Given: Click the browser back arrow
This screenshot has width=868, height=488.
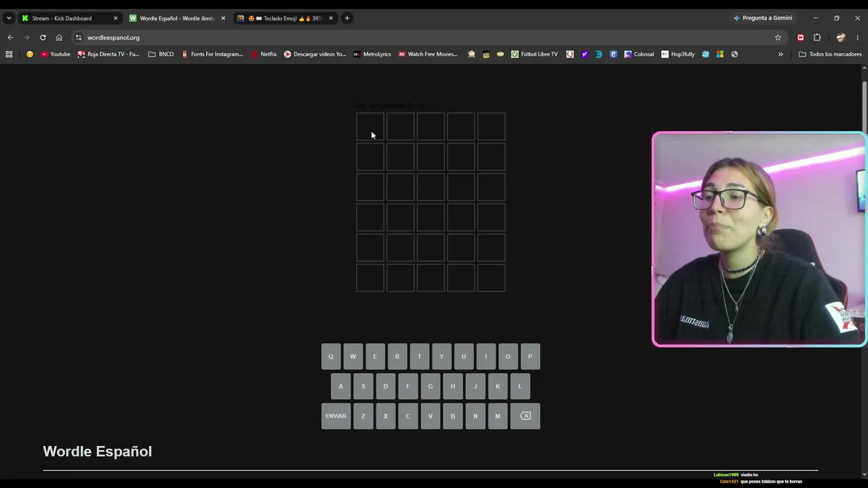Looking at the screenshot, I should pos(10,37).
